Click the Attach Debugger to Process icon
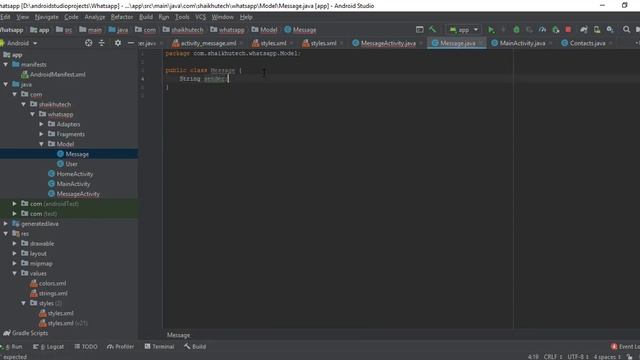Image resolution: width=640 pixels, height=360 pixels. coord(556,29)
